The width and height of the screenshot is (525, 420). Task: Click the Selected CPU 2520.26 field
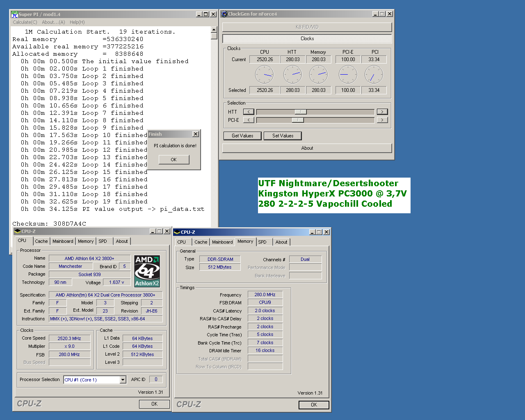[x=265, y=90]
